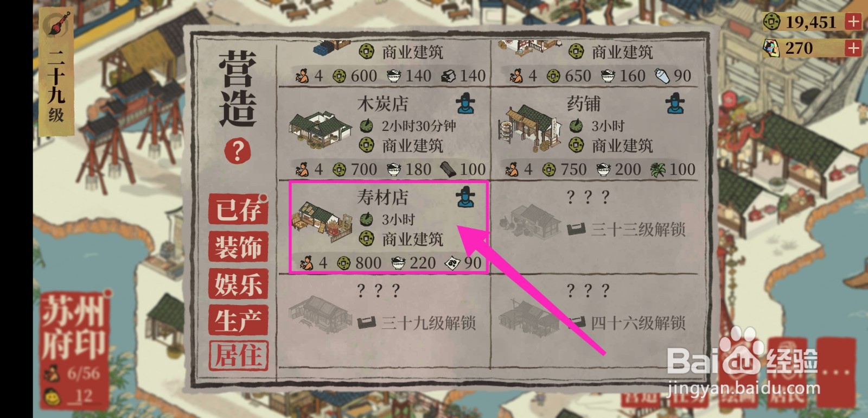
Task: Open the 生产 category tab
Action: (x=239, y=320)
